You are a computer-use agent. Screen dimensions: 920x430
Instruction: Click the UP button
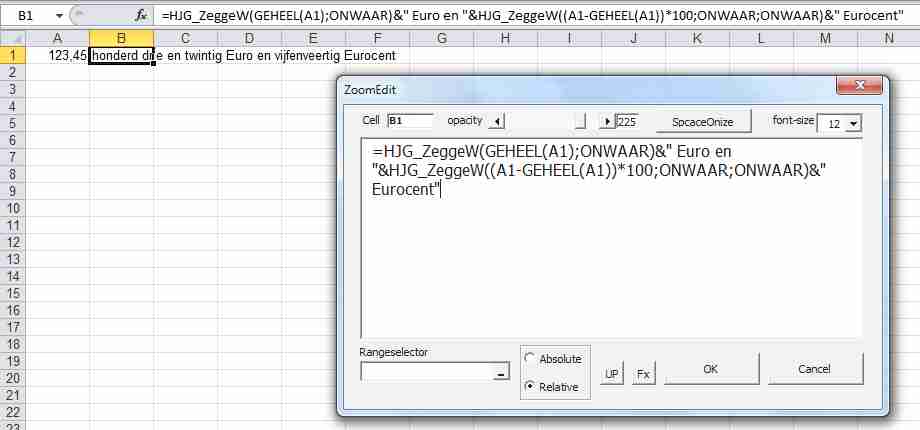click(x=612, y=373)
